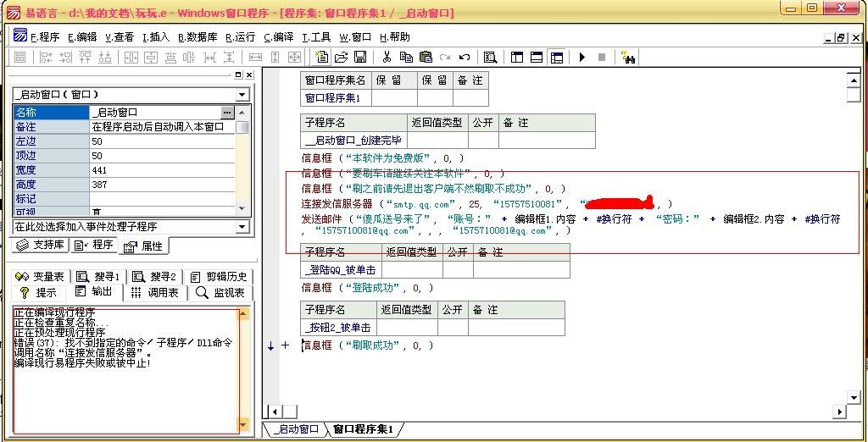Open the 监视表 tab
The image size is (868, 442).
click(x=221, y=293)
